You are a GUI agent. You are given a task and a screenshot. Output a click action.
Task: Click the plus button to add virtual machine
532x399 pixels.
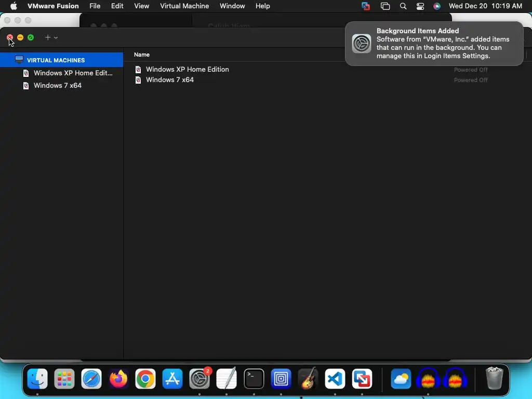point(48,37)
